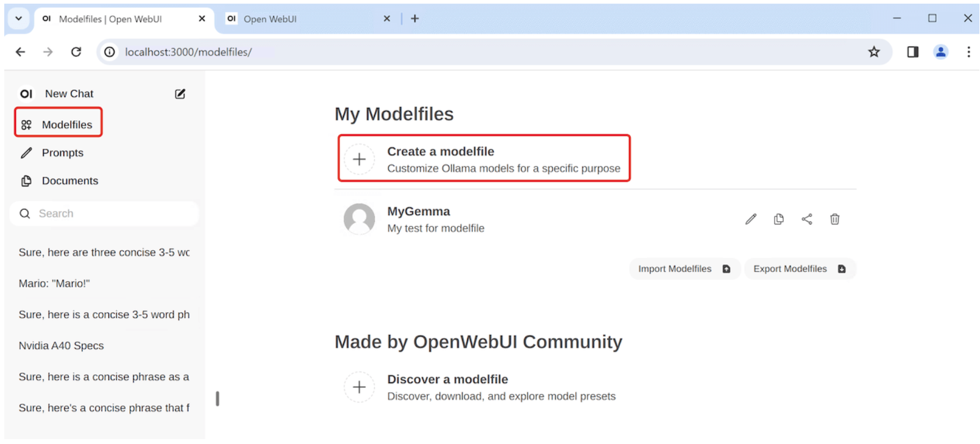
Task: Click the browser forward arrow
Action: tap(48, 52)
